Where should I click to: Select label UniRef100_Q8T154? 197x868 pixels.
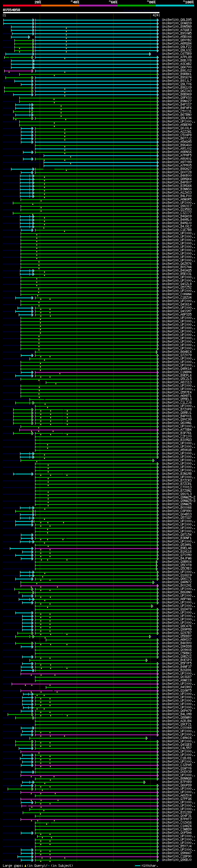176,535
